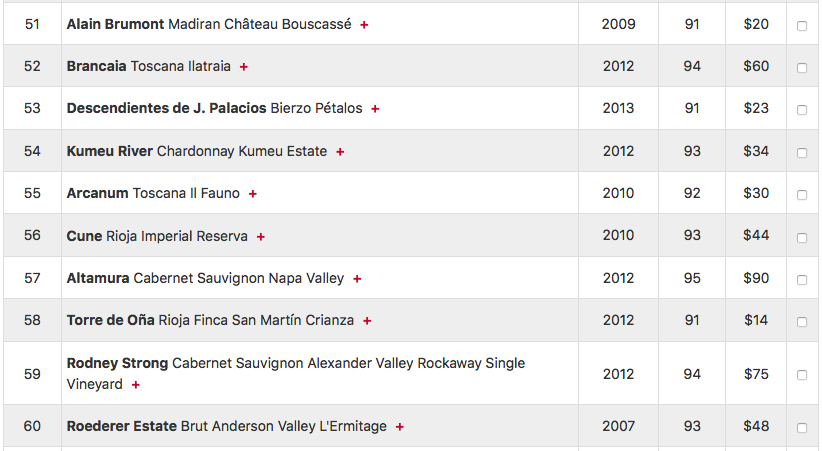823x451 pixels.
Task: Expand Descendientes de J. Palacios Bierzo Pétalos plus
Action: pos(375,109)
